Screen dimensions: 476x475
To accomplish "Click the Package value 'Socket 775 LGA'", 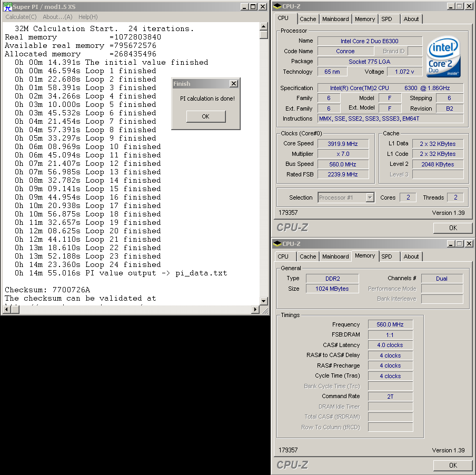I will tap(370, 62).
